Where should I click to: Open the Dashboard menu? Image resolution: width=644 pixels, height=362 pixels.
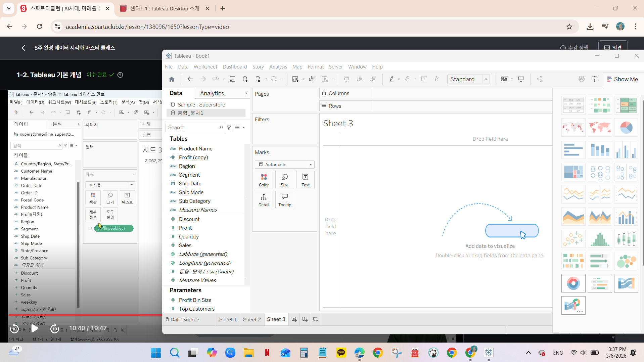(x=235, y=67)
